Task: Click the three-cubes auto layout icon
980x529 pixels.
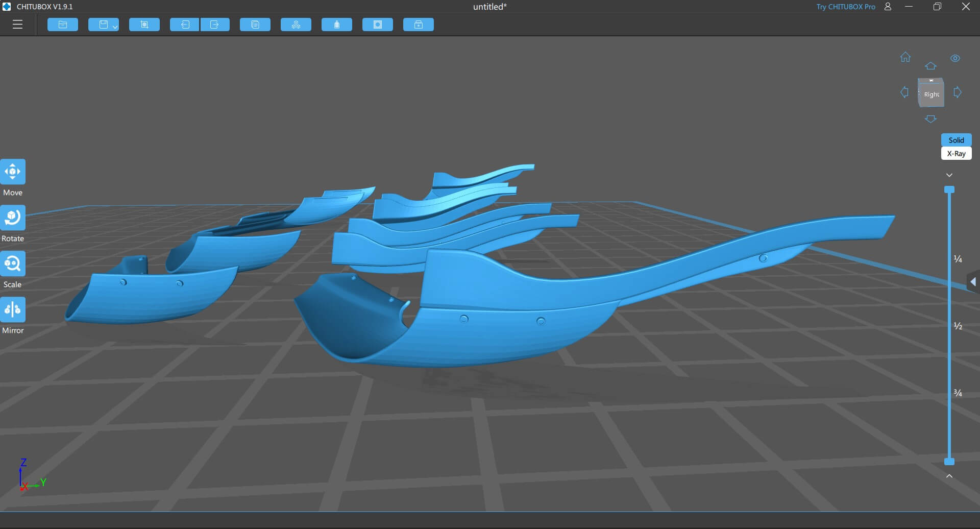Action: click(296, 25)
